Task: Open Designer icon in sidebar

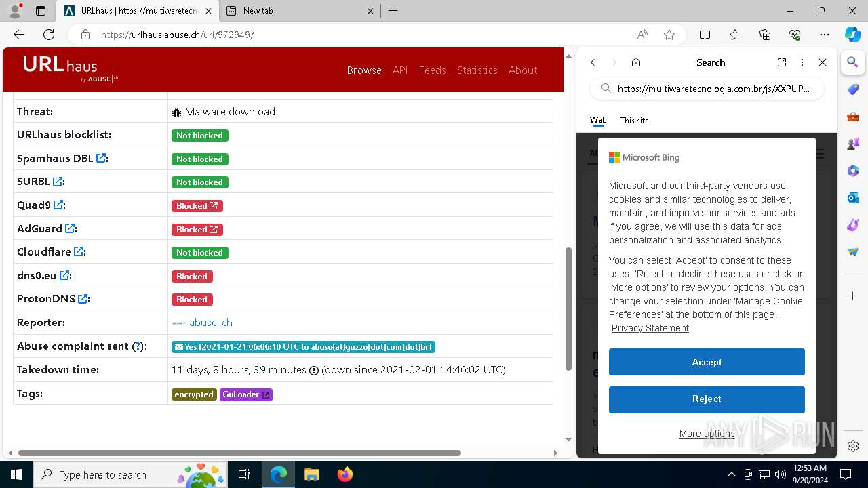Action: click(853, 225)
